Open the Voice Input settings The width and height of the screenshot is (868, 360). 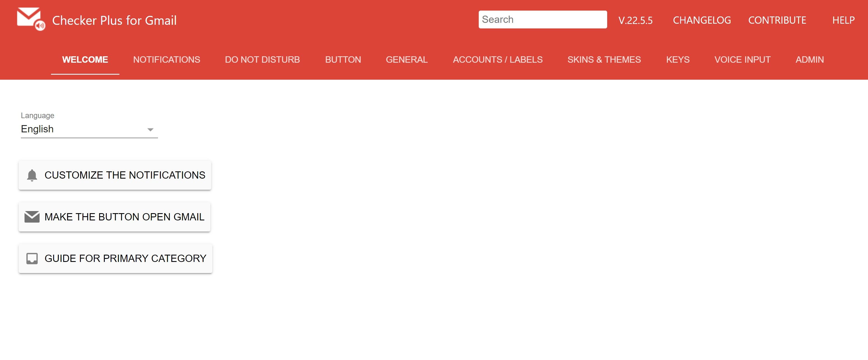coord(742,59)
